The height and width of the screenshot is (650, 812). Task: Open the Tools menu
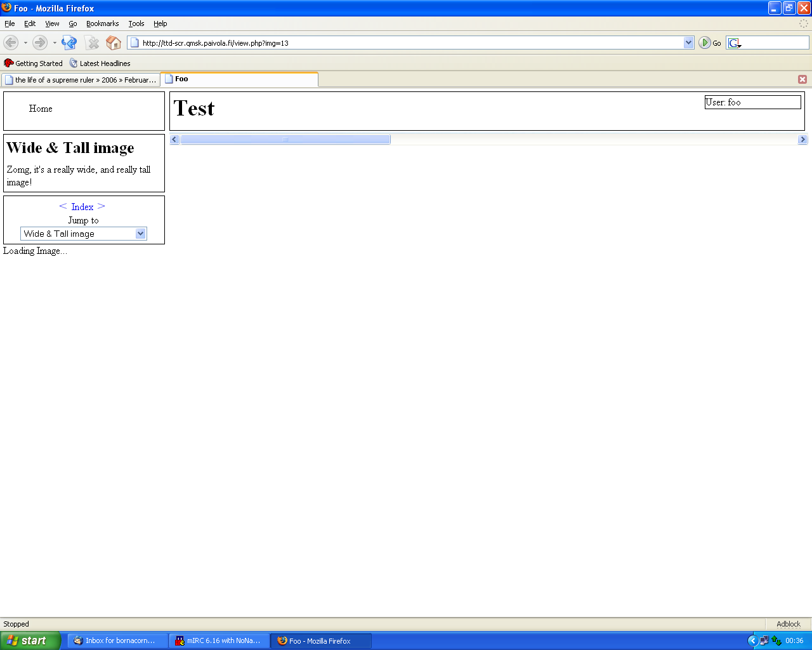click(x=136, y=23)
